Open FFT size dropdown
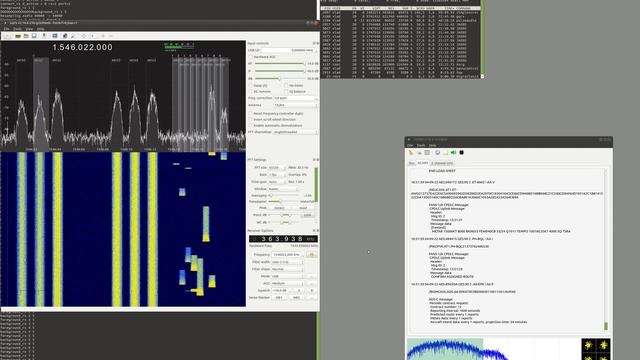Screen dimensions: 640x360 click(277, 168)
